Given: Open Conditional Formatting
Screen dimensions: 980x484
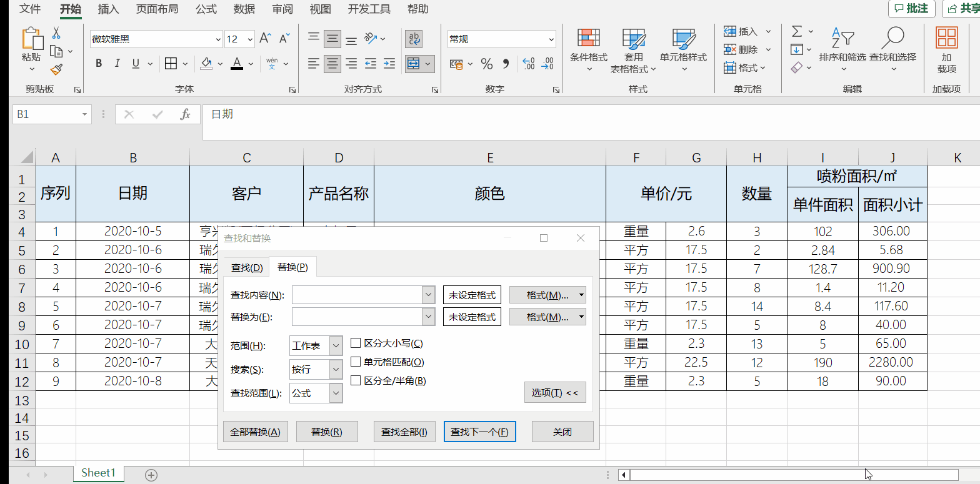Looking at the screenshot, I should click(x=589, y=50).
